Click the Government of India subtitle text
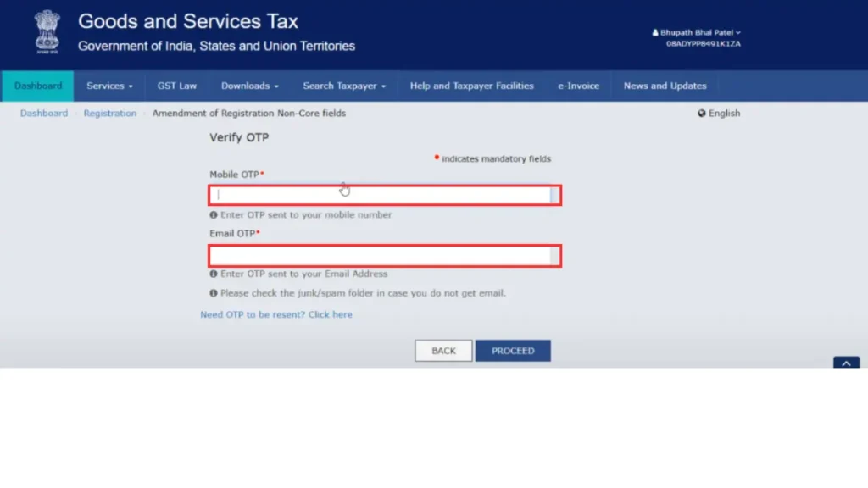868x488 pixels. (x=216, y=46)
